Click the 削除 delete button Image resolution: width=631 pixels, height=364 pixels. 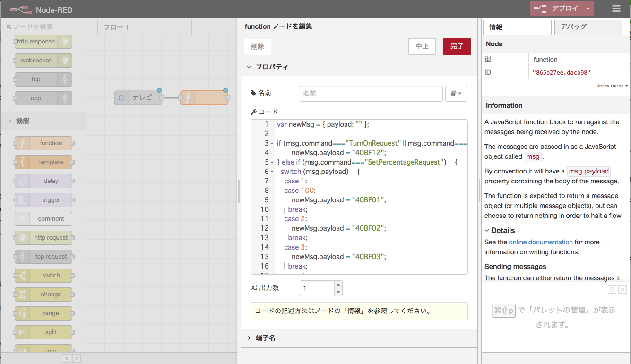point(258,46)
